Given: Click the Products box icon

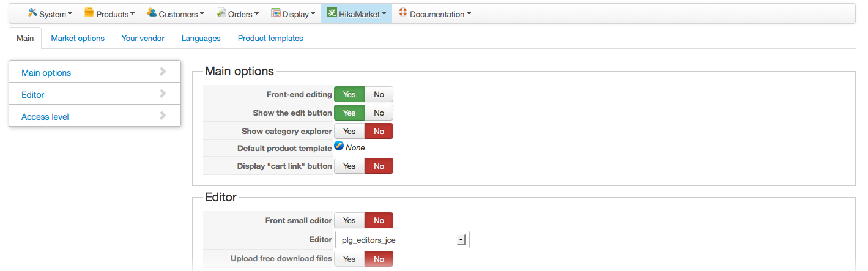Looking at the screenshot, I should pos(89,13).
